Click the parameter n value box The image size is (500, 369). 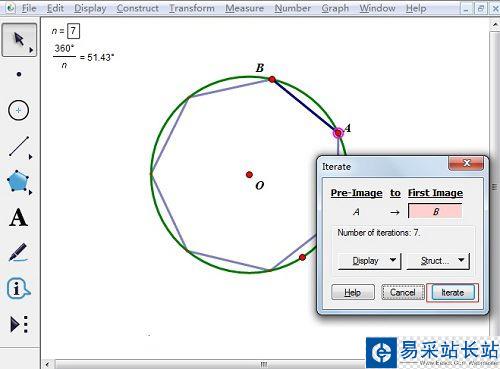point(73,31)
